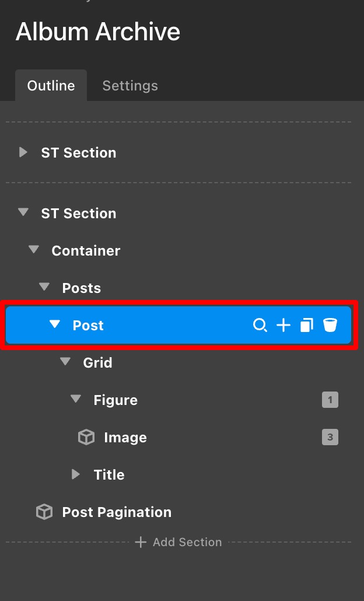Delete the Post element using trash icon
Viewport: 364px width, 601px height.
[330, 325]
